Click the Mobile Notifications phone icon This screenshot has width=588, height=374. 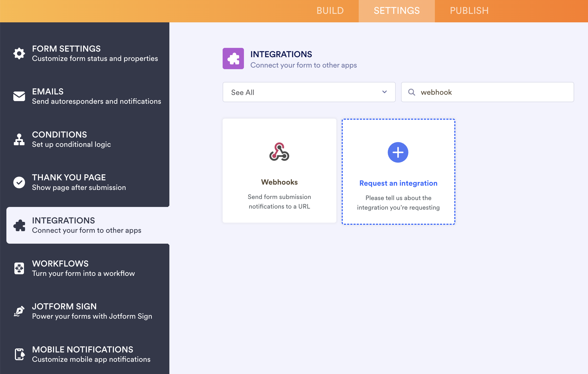click(x=19, y=354)
